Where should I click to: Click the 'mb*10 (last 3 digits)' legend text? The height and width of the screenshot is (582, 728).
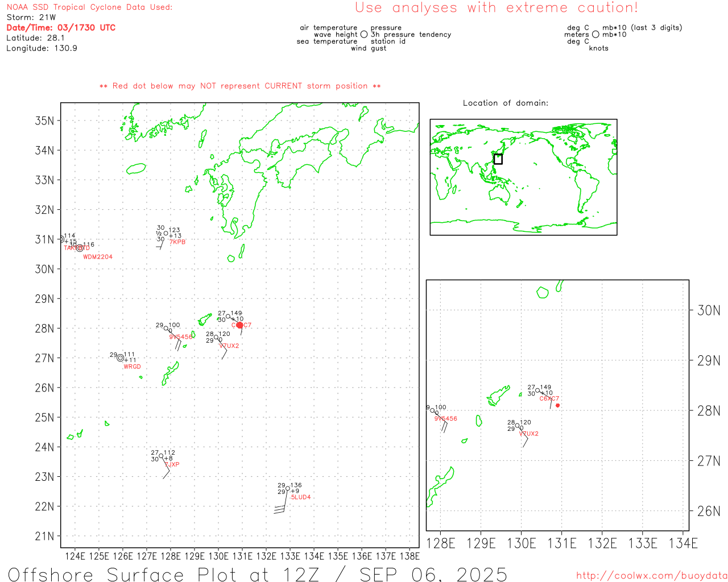pos(642,28)
